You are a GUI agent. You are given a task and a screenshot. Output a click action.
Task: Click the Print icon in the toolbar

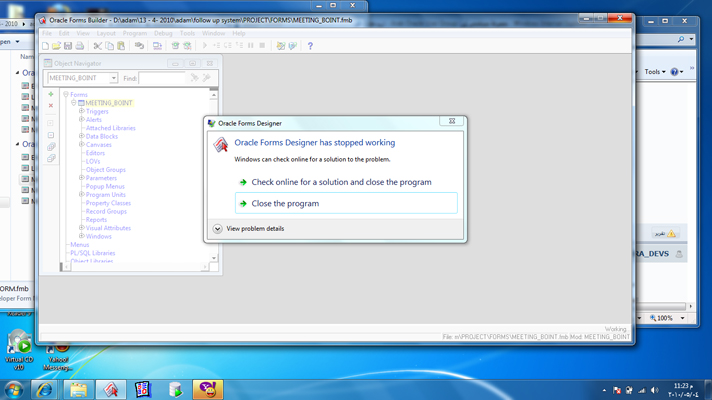coord(80,46)
